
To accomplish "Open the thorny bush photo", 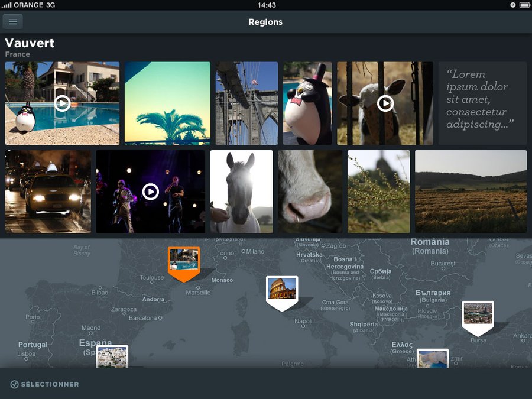I will [x=378, y=192].
